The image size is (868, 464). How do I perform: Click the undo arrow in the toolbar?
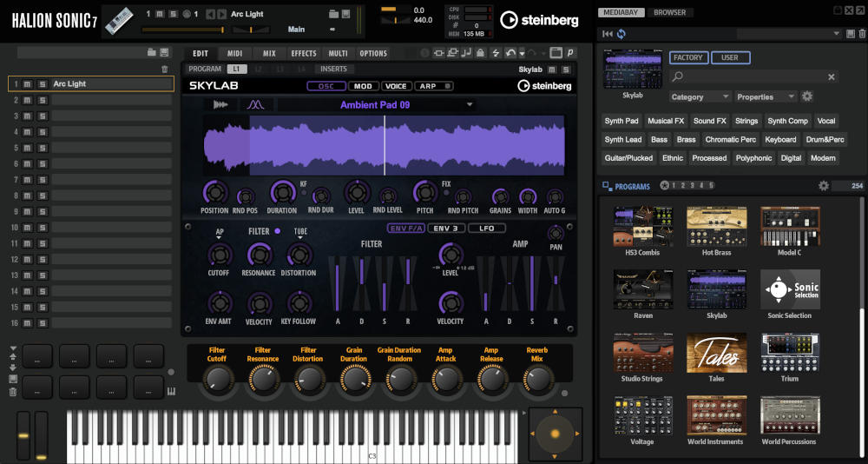510,53
